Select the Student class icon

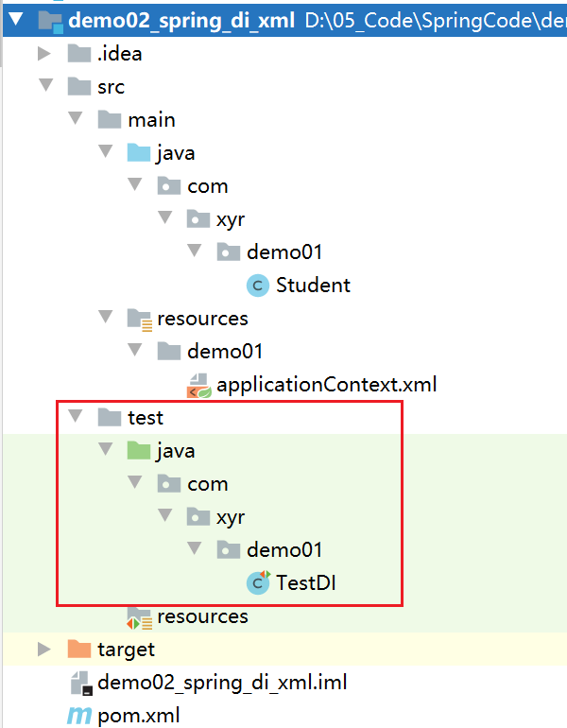coord(258,286)
